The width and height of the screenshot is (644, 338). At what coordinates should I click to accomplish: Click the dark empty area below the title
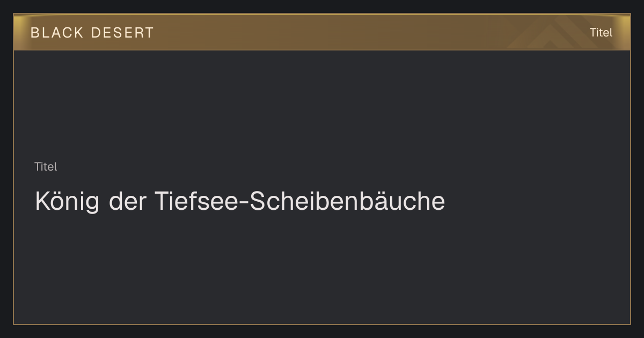[322, 268]
